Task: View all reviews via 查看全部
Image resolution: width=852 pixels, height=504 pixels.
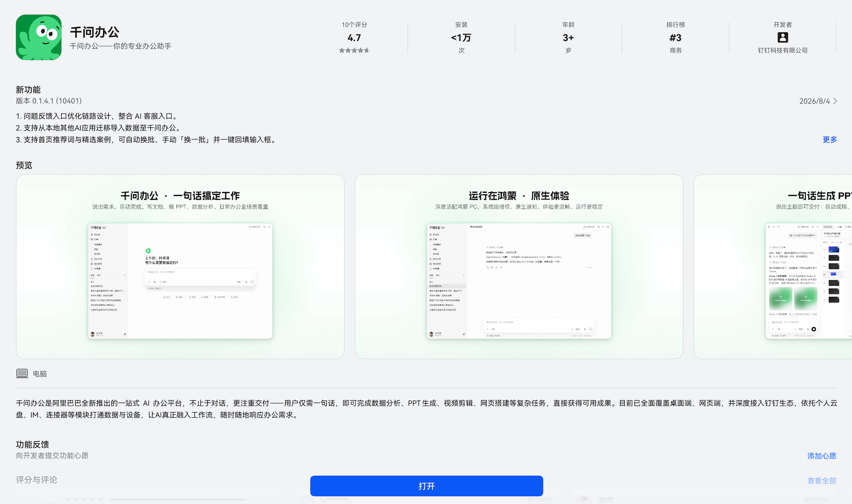Action: coord(821,481)
